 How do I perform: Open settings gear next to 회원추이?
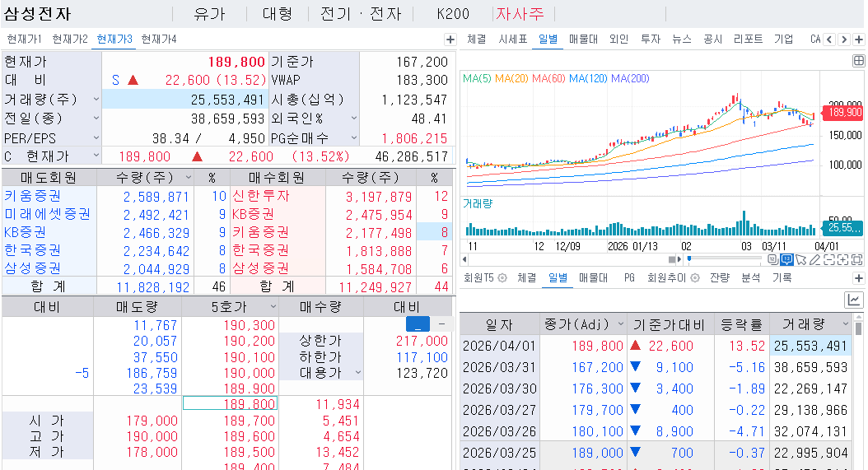pos(695,278)
